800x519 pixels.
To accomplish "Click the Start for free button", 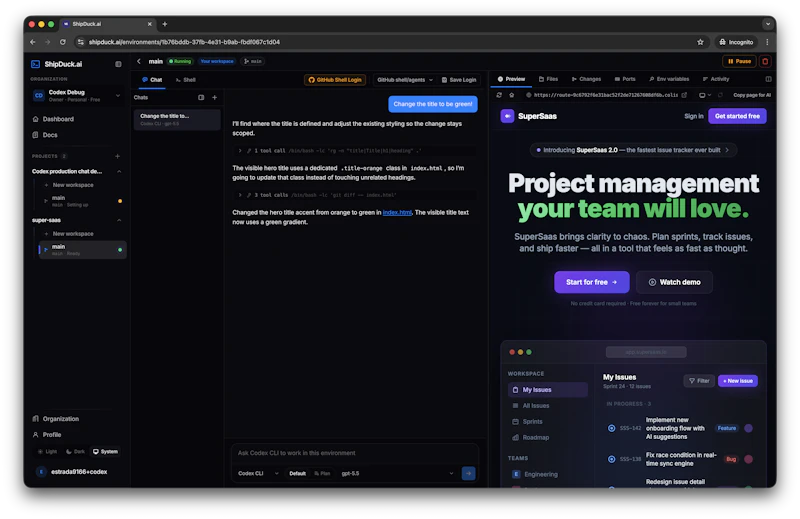I will (x=592, y=282).
